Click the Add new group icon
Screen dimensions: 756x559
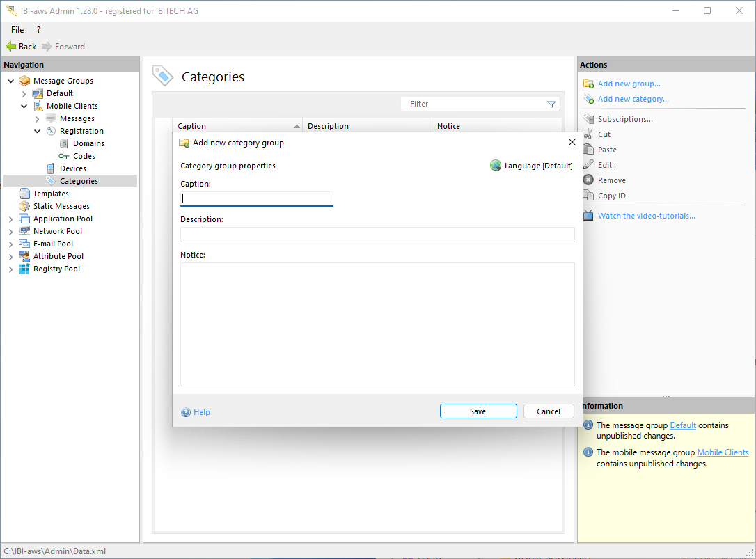click(x=588, y=84)
